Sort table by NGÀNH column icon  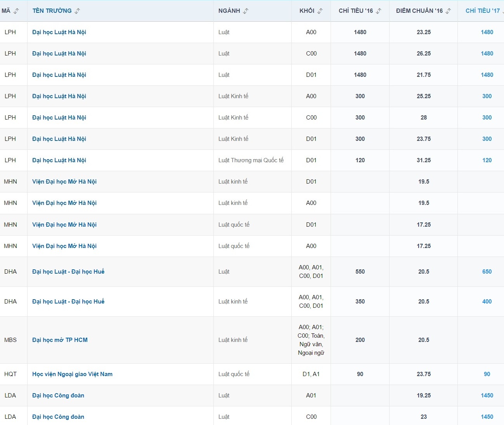coord(246,11)
